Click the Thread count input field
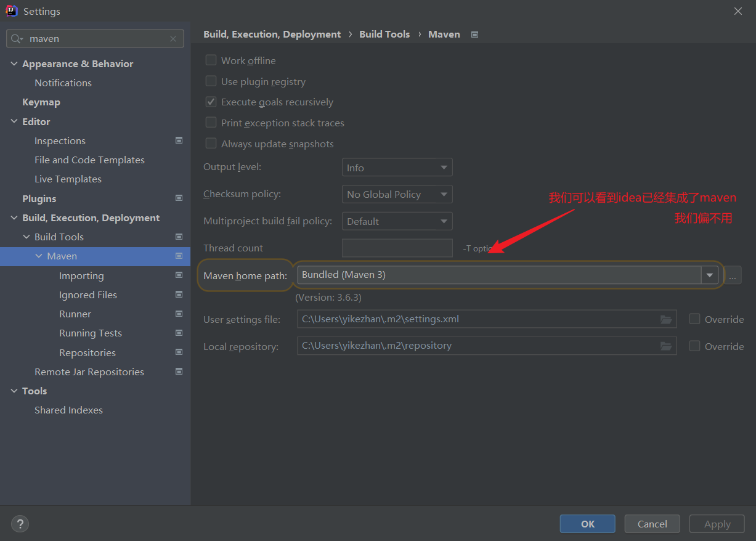Image resolution: width=756 pixels, height=541 pixels. coord(397,248)
